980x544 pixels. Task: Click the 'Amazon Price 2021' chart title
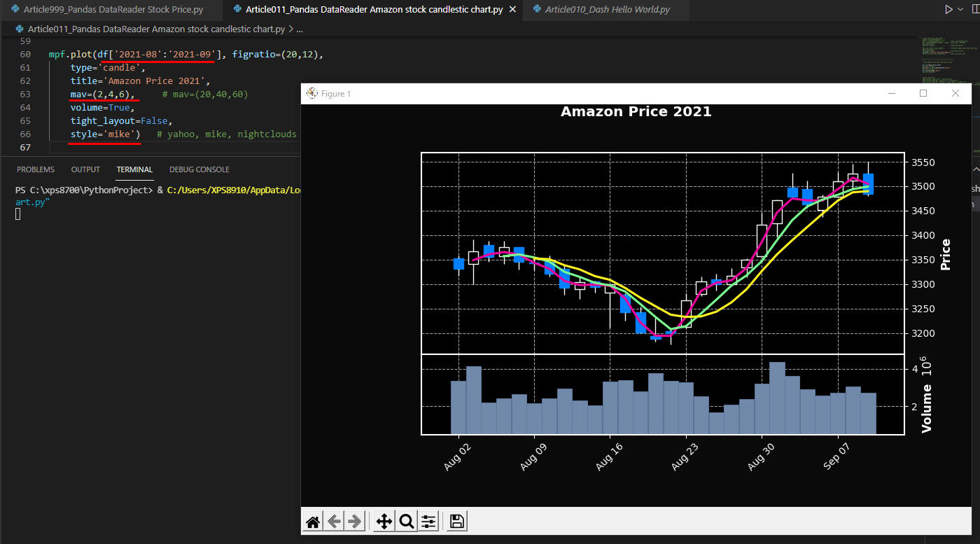tap(636, 112)
